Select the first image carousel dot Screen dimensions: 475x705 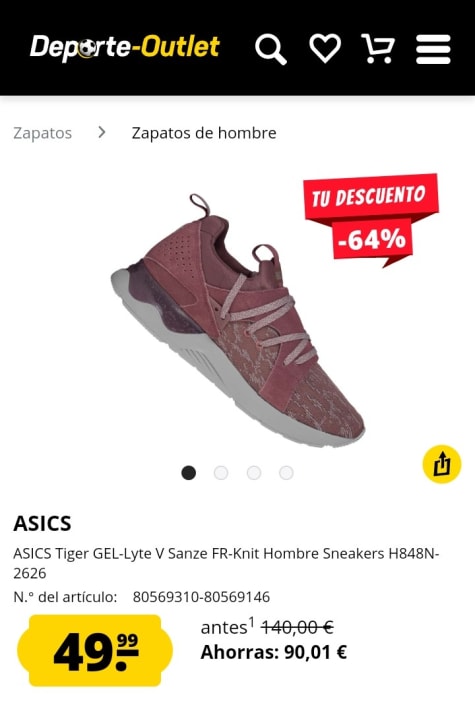[x=188, y=473]
